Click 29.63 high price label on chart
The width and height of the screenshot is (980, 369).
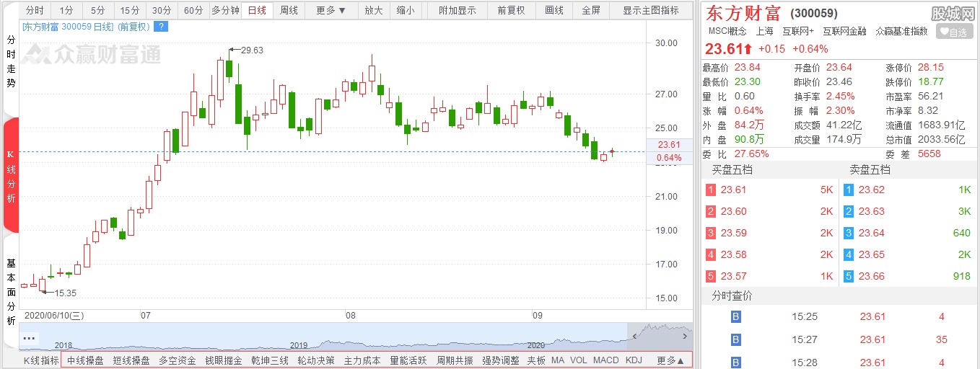click(x=253, y=50)
